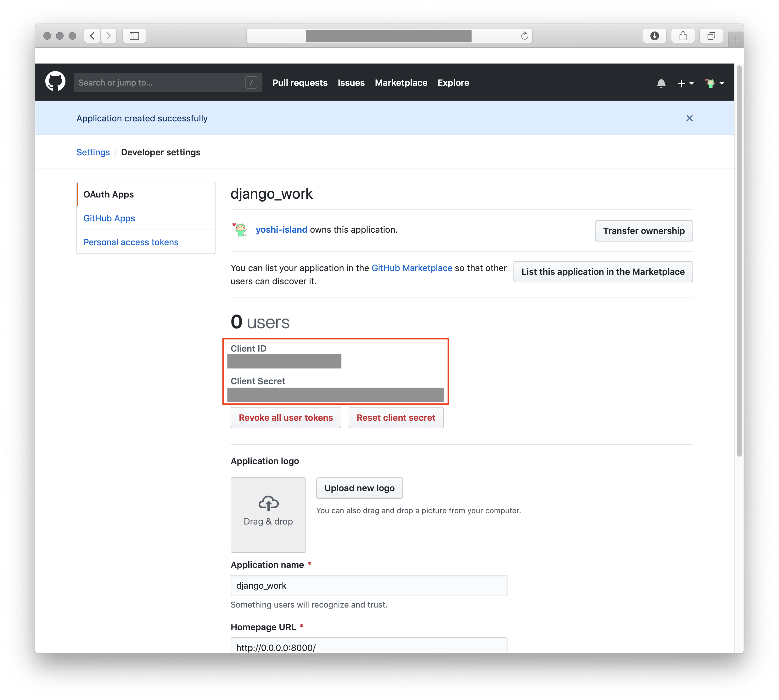
Task: Click the Transfer ownership button
Action: point(643,231)
